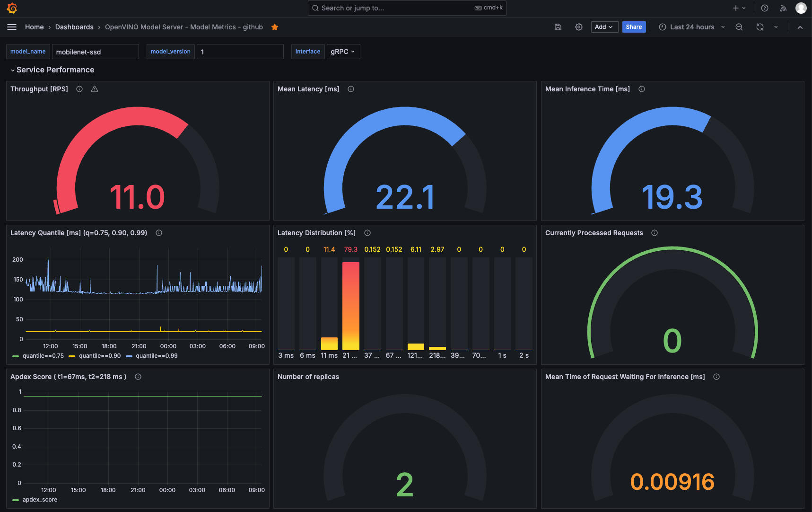Open the Last 24 hours time picker
Viewport: 812px width, 512px height.
[692, 27]
